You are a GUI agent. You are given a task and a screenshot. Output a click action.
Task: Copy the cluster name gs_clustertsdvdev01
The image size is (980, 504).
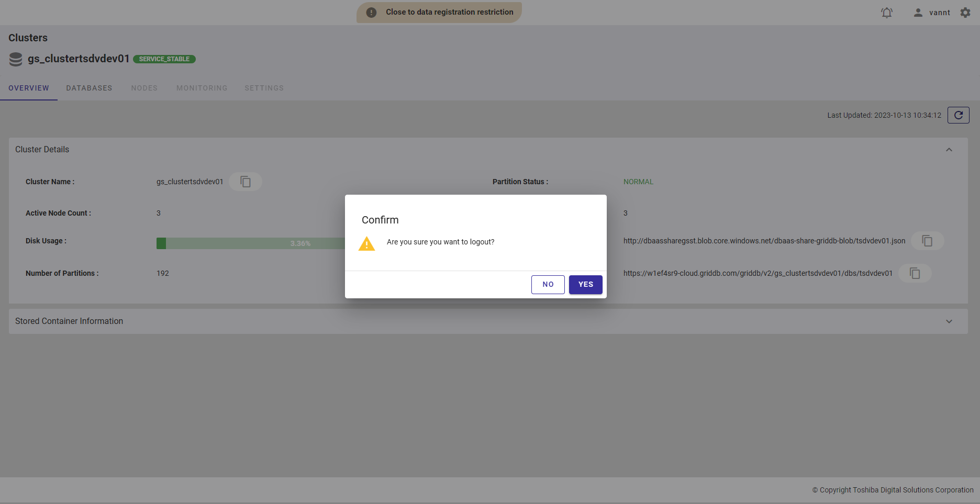coord(246,182)
